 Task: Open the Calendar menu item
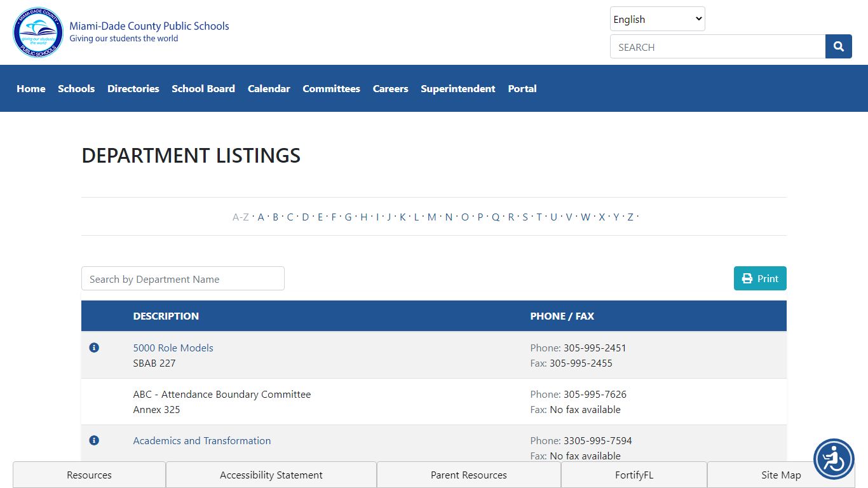point(269,88)
